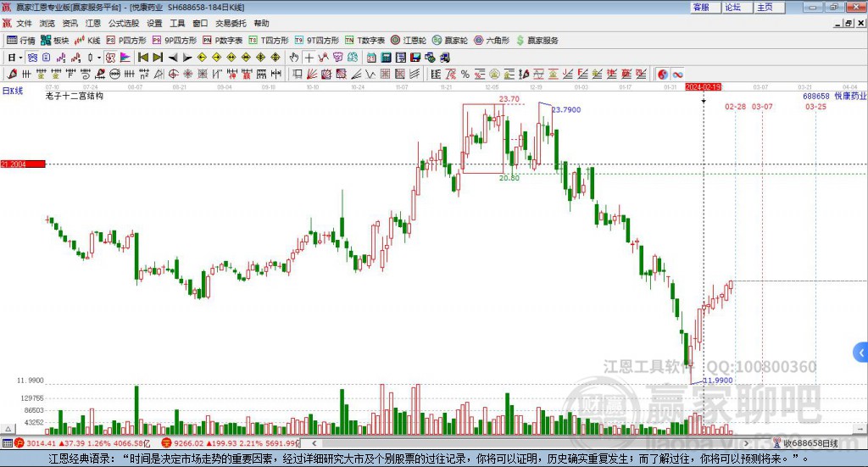
Task: Open the 江恩轮 Gann wheel
Action: click(x=409, y=41)
